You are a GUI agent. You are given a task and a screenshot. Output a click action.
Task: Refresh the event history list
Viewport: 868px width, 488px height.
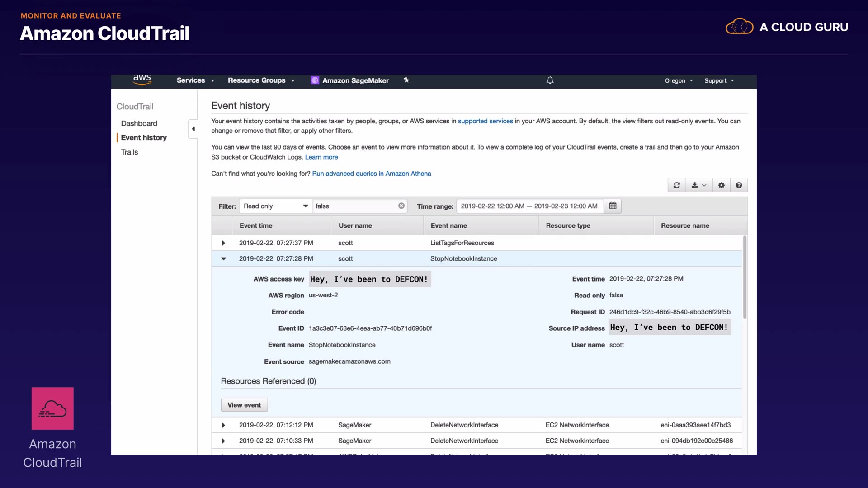click(676, 185)
